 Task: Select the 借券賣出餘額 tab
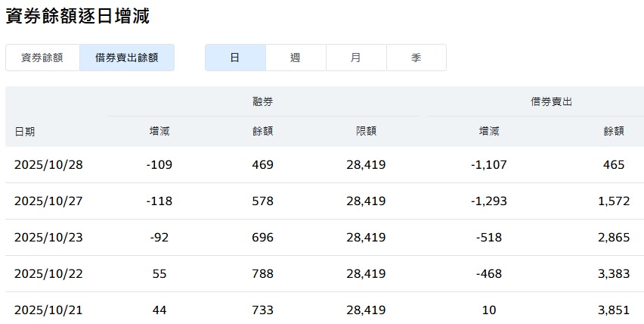127,58
